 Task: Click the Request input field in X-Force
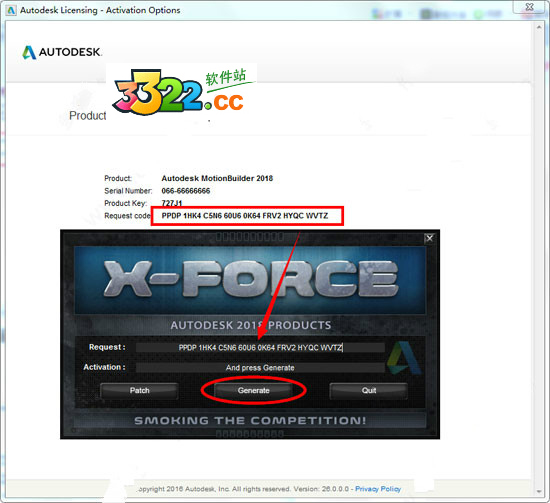(260, 348)
